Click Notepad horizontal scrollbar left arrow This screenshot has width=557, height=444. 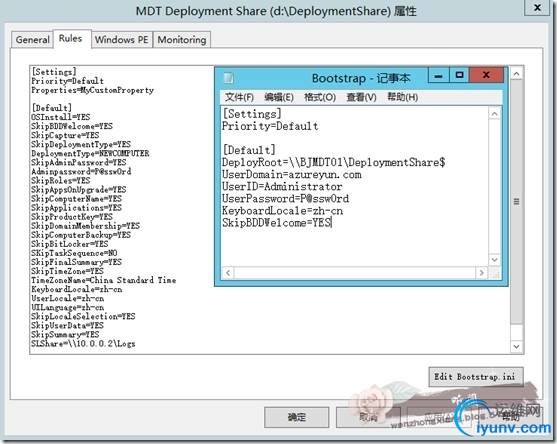(x=228, y=273)
